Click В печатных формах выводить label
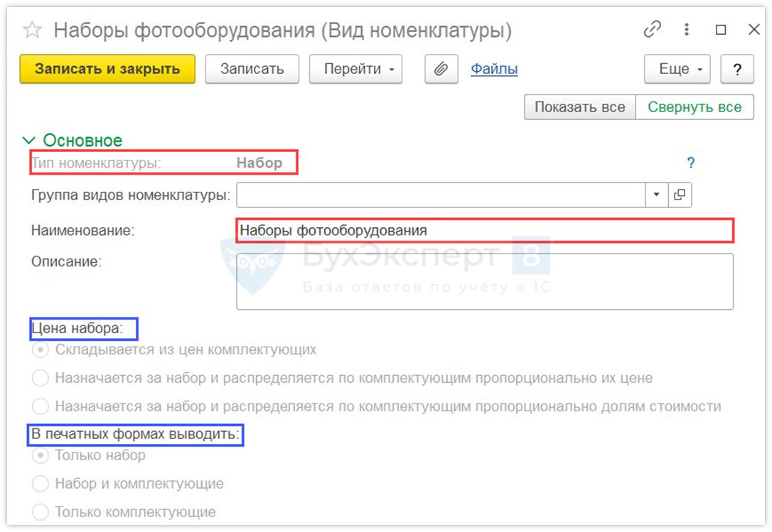 [135, 435]
